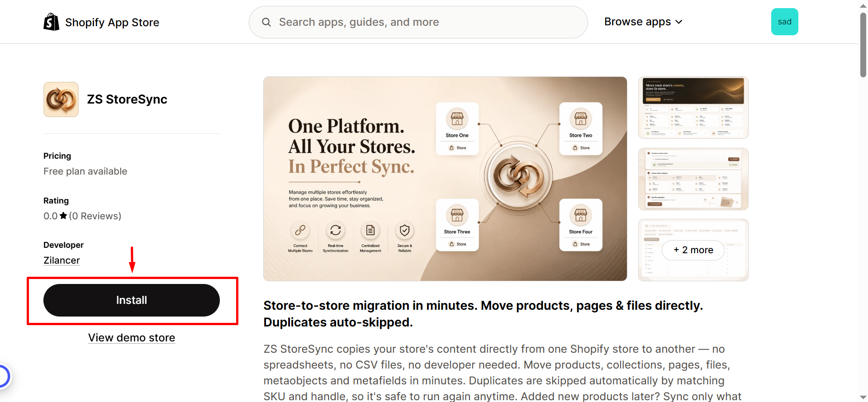Viewport: 868px width, 402px height.
Task: Click the 'Developer' section label
Action: 63,245
